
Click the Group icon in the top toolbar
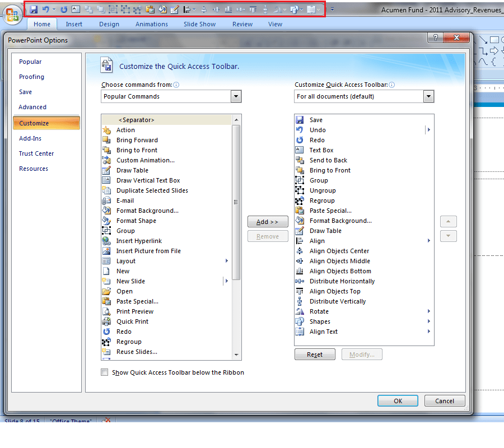[113, 10]
